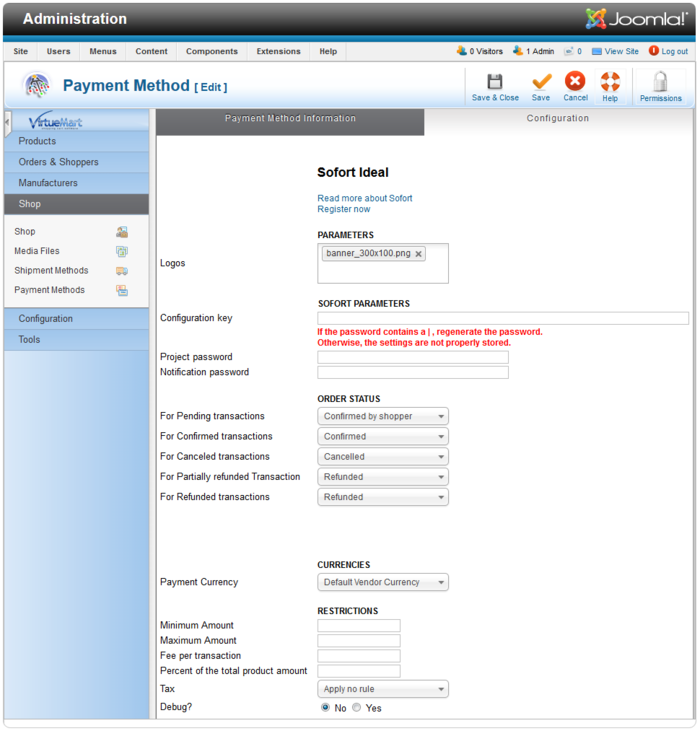Open the Help menu in the menu bar
Viewport: 700px width, 731px height.
point(328,51)
